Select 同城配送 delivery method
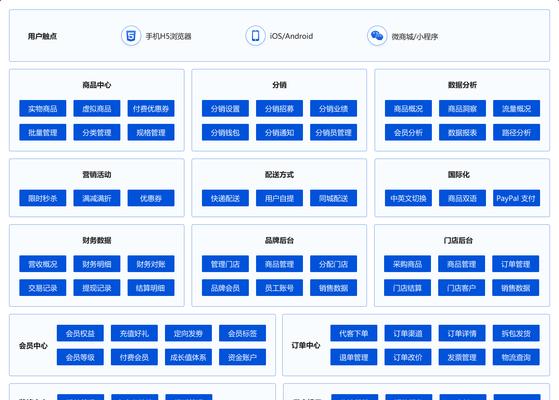The width and height of the screenshot is (559, 400). pos(333,198)
